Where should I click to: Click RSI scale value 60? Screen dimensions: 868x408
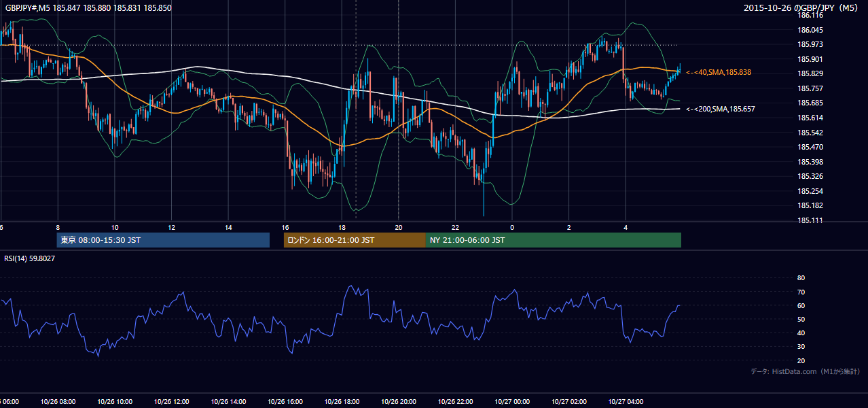(x=801, y=305)
